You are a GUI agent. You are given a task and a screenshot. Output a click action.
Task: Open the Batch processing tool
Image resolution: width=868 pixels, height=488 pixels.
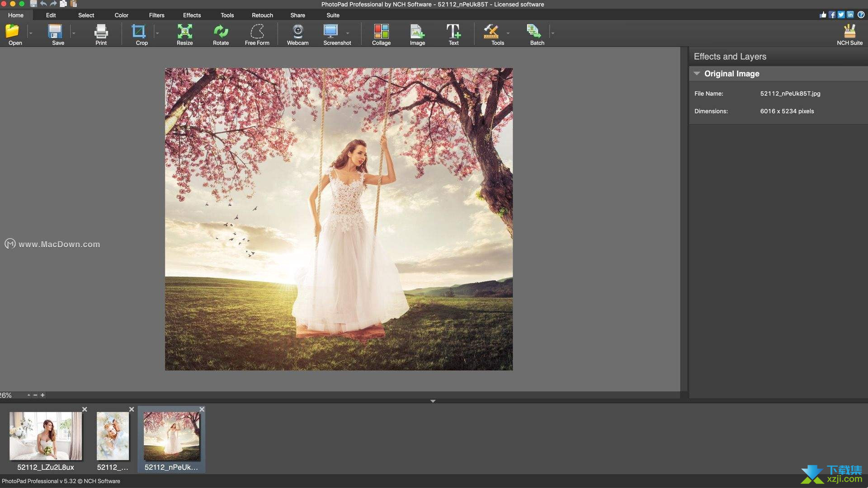535,34
